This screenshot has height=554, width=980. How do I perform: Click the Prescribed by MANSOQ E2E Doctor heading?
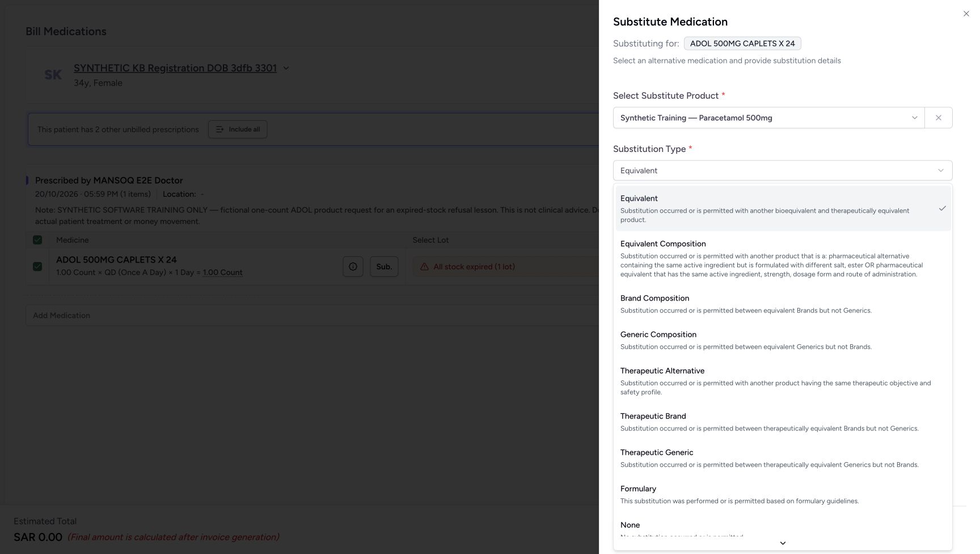[x=109, y=180]
